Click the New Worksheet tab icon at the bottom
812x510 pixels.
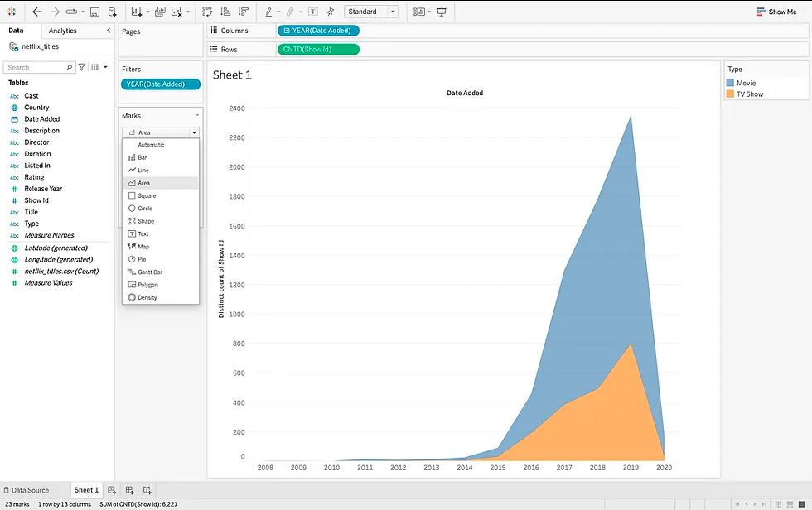pyautogui.click(x=112, y=490)
